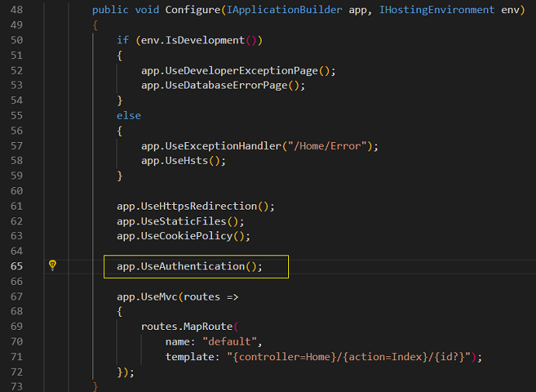536x392 pixels.
Task: Click on app.UseStaticFiles() line
Action: [180, 221]
